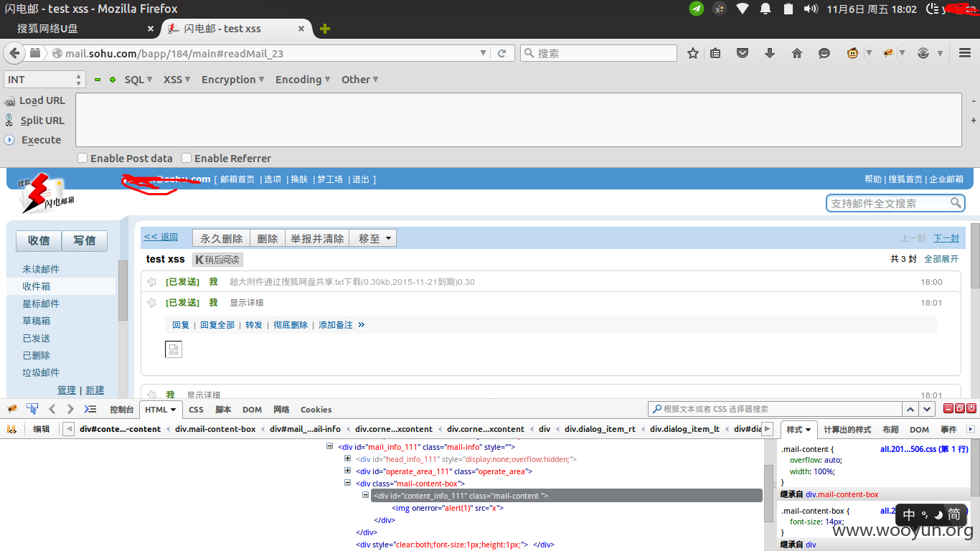Open the volume sound indicator
The height and width of the screenshot is (551, 980).
click(811, 9)
